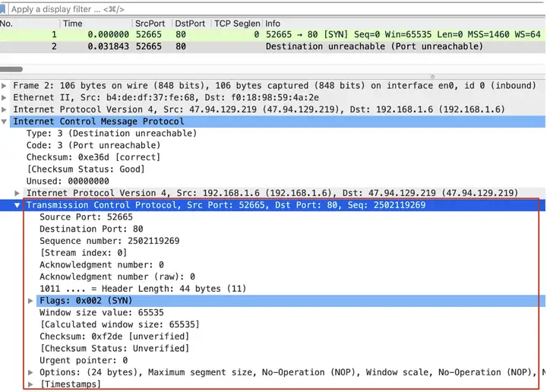The width and height of the screenshot is (547, 392).
Task: Click the display filter input field
Action: (x=277, y=9)
